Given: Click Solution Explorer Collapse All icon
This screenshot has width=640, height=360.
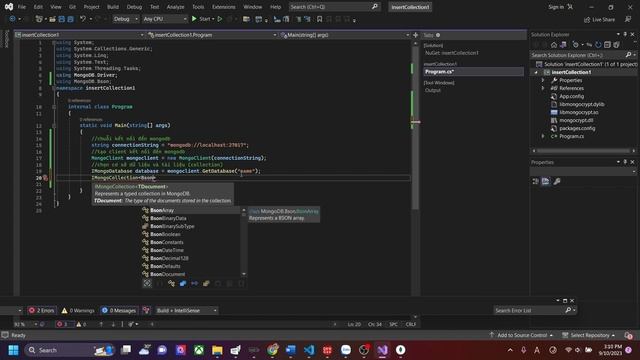Looking at the screenshot, I should coord(607,44).
